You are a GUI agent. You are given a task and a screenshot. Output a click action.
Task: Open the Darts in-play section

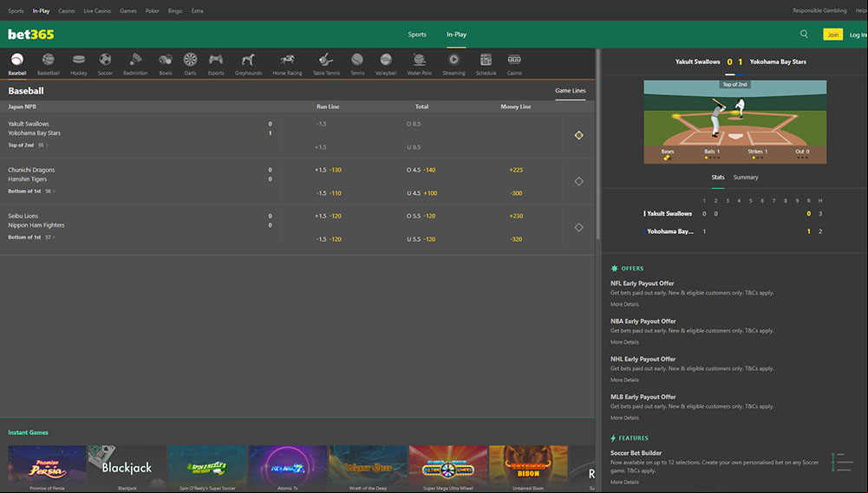190,63
